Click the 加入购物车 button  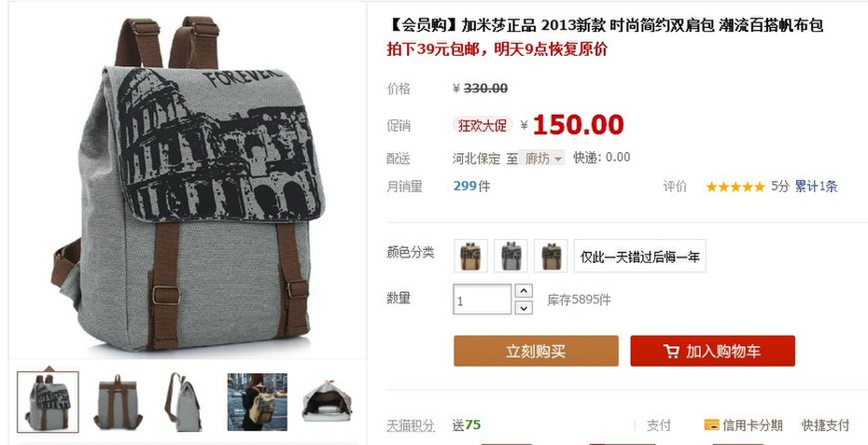pos(712,351)
